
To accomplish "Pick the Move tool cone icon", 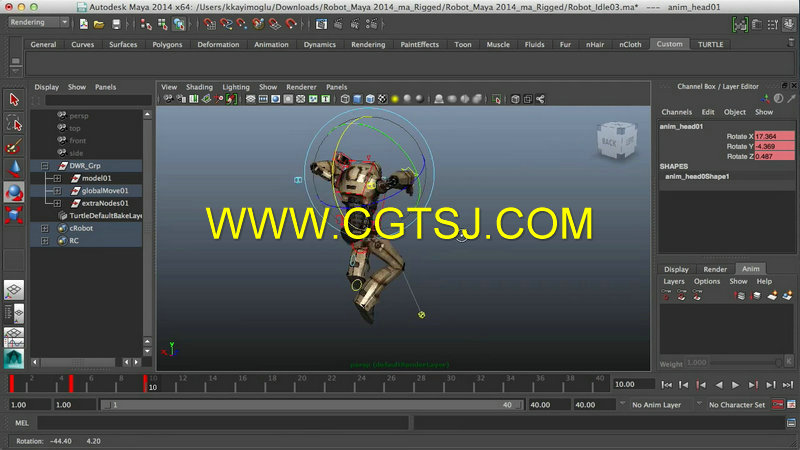I will (x=14, y=169).
